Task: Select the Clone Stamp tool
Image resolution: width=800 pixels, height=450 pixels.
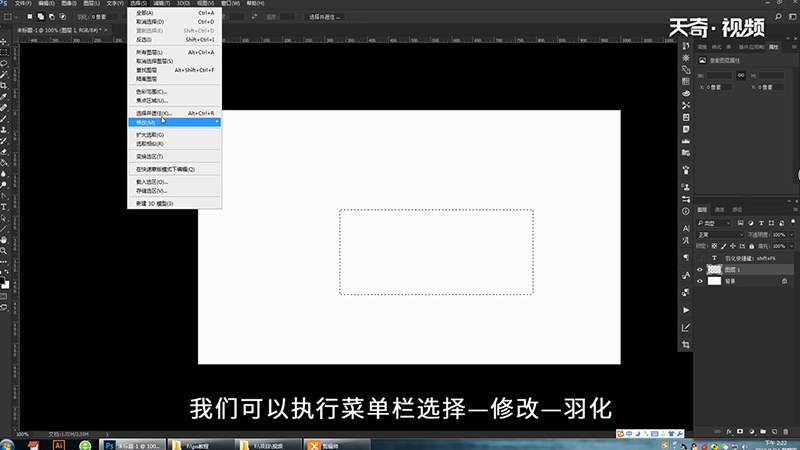Action: [x=4, y=130]
